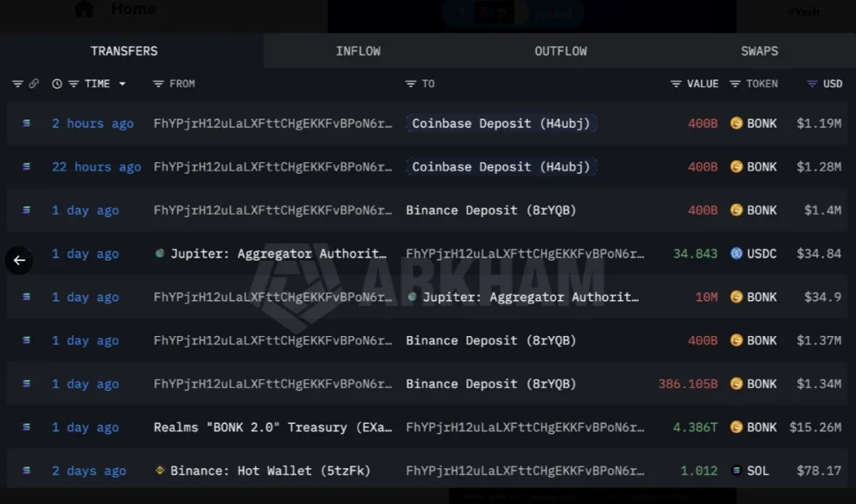856x504 pixels.
Task: Open Binance: Hot Wallet (5tzFk) sender
Action: pos(270,471)
